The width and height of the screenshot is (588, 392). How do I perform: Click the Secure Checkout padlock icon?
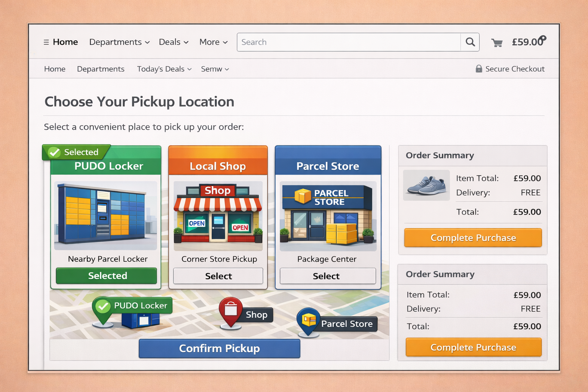pyautogui.click(x=479, y=69)
